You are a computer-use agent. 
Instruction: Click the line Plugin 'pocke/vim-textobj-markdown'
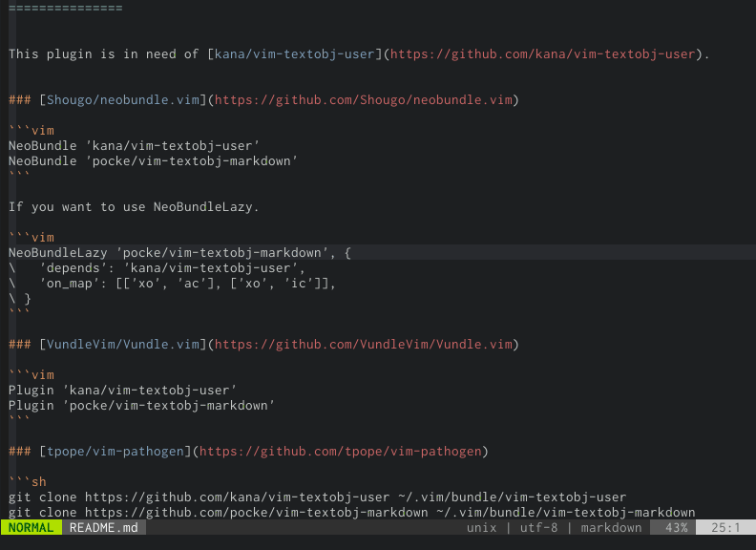(141, 405)
